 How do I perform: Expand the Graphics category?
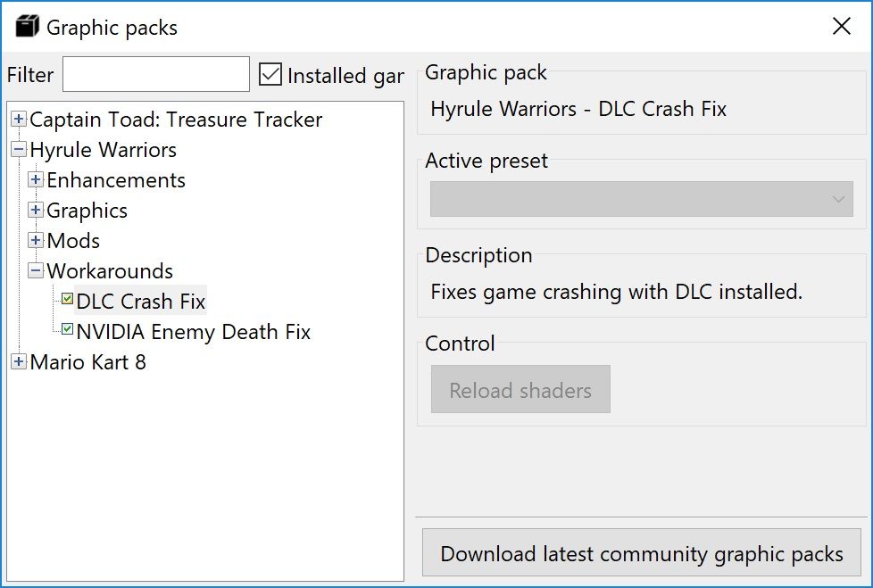click(36, 210)
